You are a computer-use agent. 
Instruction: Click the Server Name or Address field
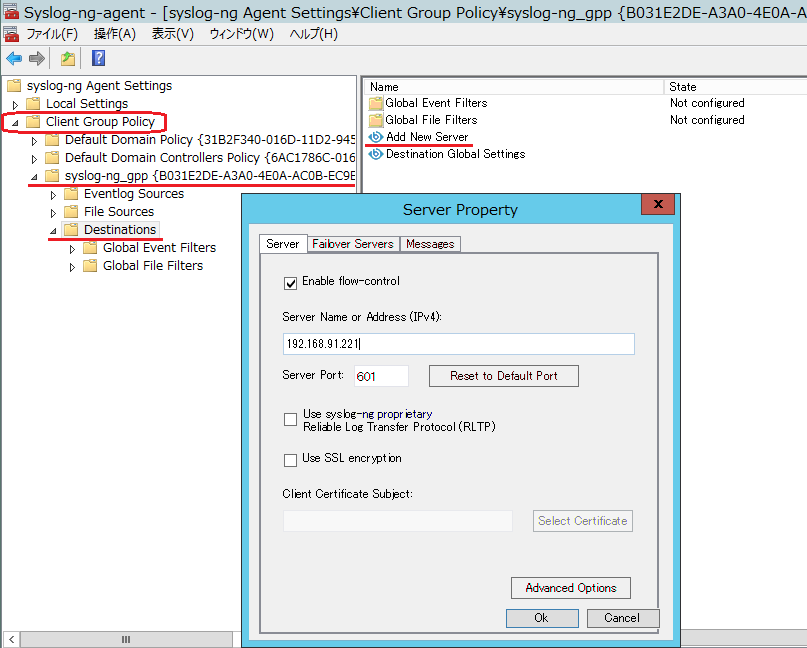459,344
